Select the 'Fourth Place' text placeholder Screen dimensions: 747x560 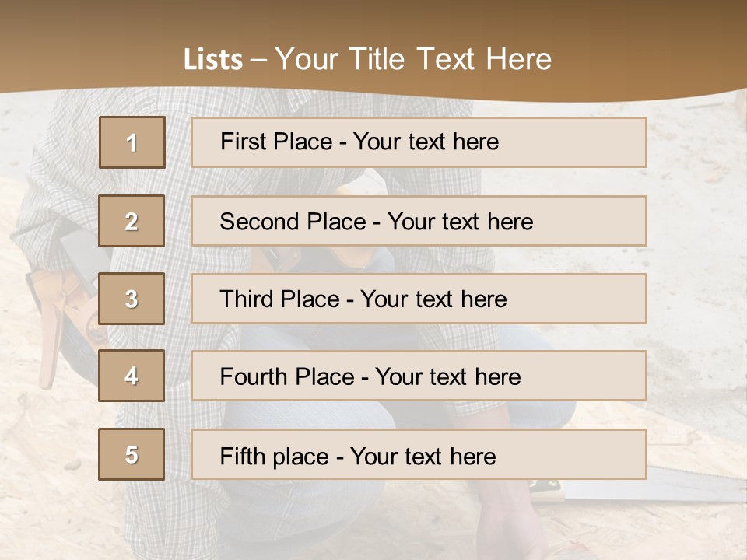[419, 376]
